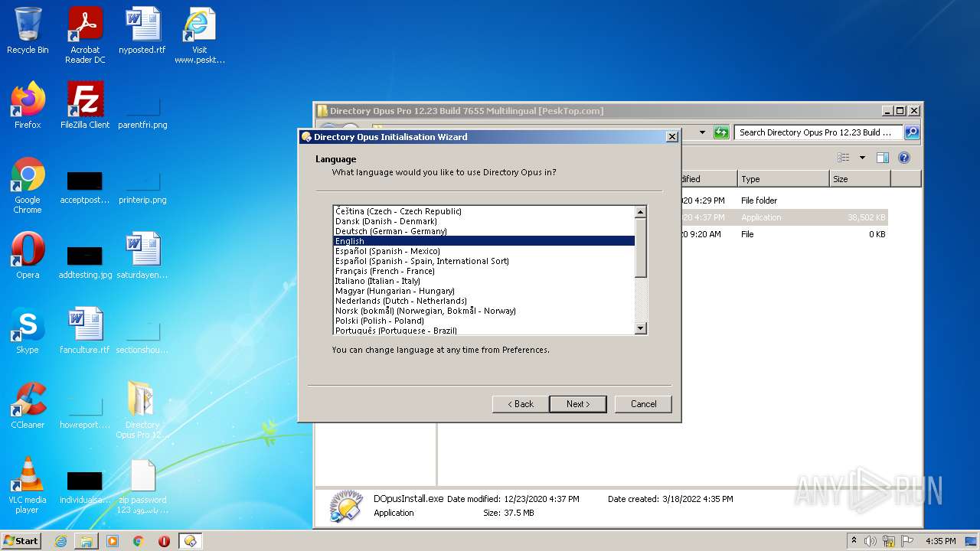The height and width of the screenshot is (551, 980).
Task: Select Polski (Polish - Poland)
Action: click(x=484, y=321)
